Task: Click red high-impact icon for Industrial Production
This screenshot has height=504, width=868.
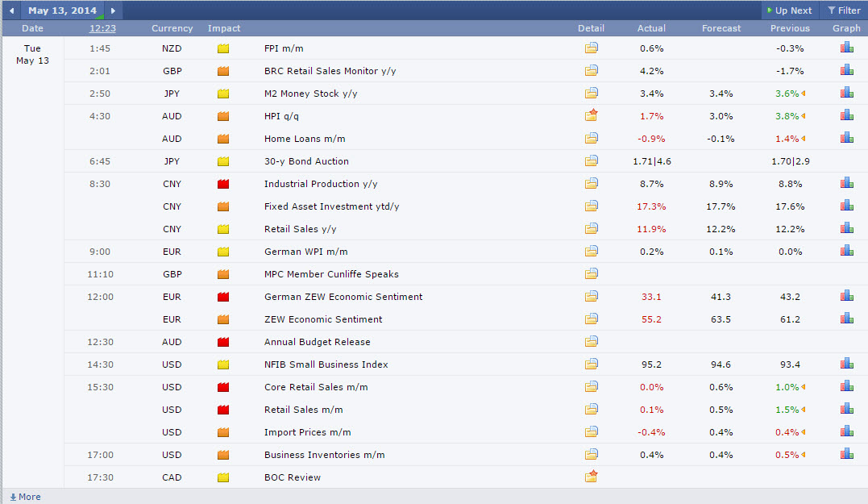Action: pos(223,184)
